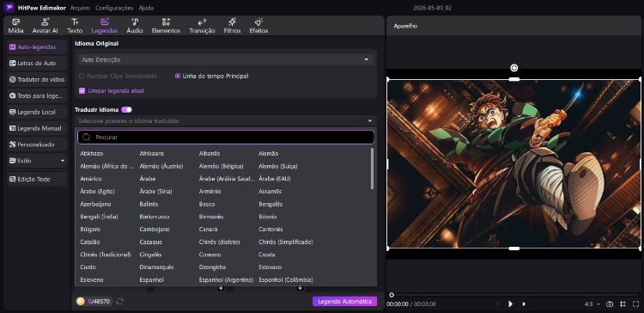Select Letras de Auto in the sidebar
This screenshot has height=313, width=644.
(x=37, y=64)
